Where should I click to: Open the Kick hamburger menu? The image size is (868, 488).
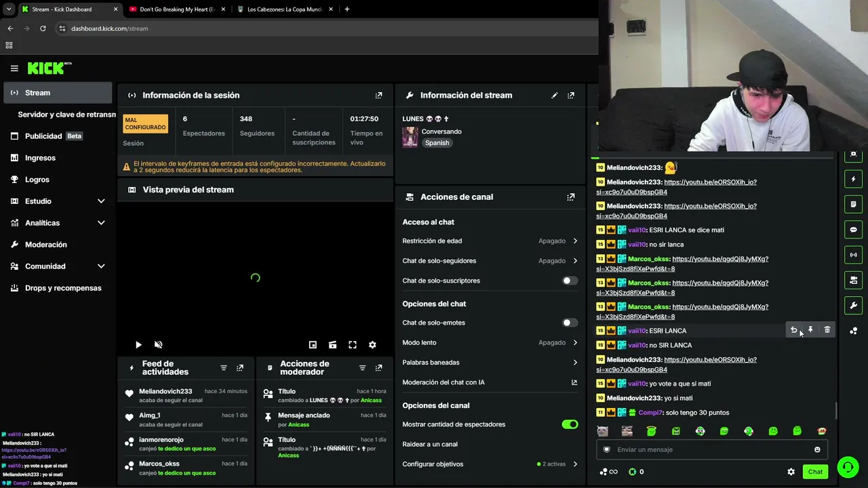coord(14,68)
